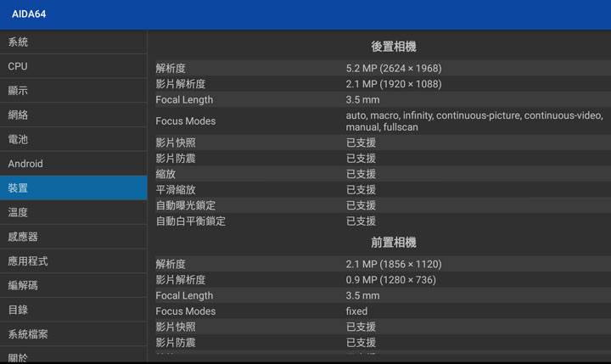
Task: Click the 平滑縮放 row
Action: point(379,190)
